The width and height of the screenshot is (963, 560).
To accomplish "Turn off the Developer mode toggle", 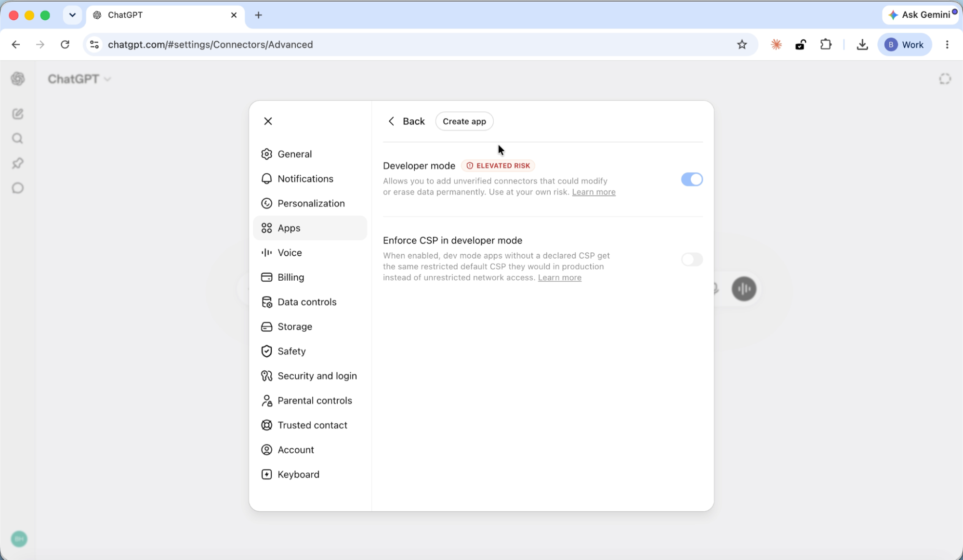I will click(x=692, y=180).
